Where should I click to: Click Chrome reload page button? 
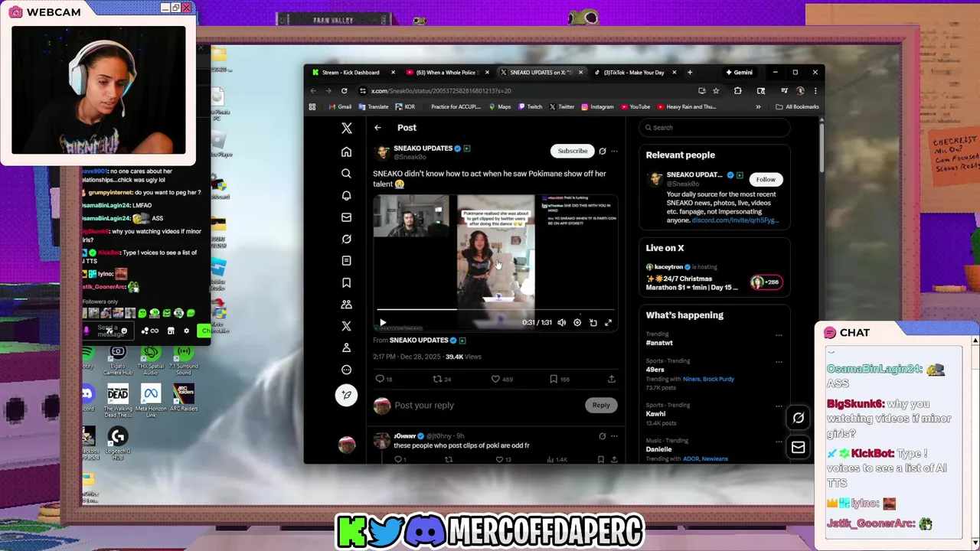pos(344,90)
